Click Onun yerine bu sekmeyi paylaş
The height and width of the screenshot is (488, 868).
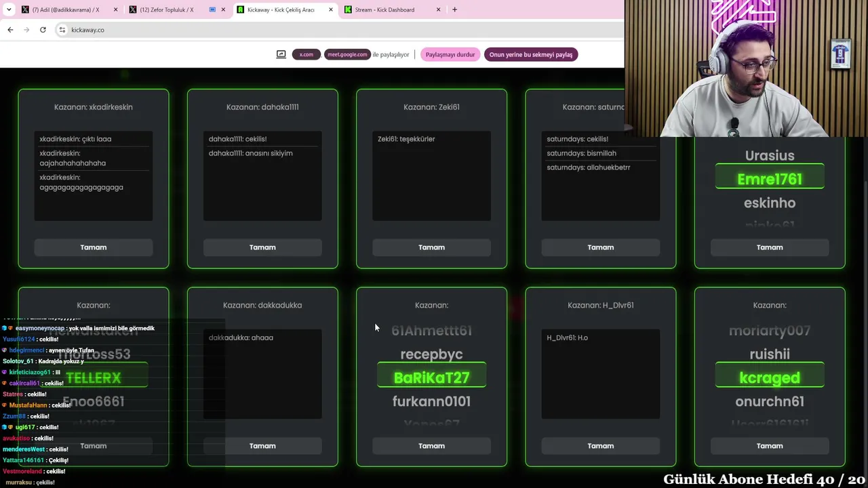tap(531, 54)
